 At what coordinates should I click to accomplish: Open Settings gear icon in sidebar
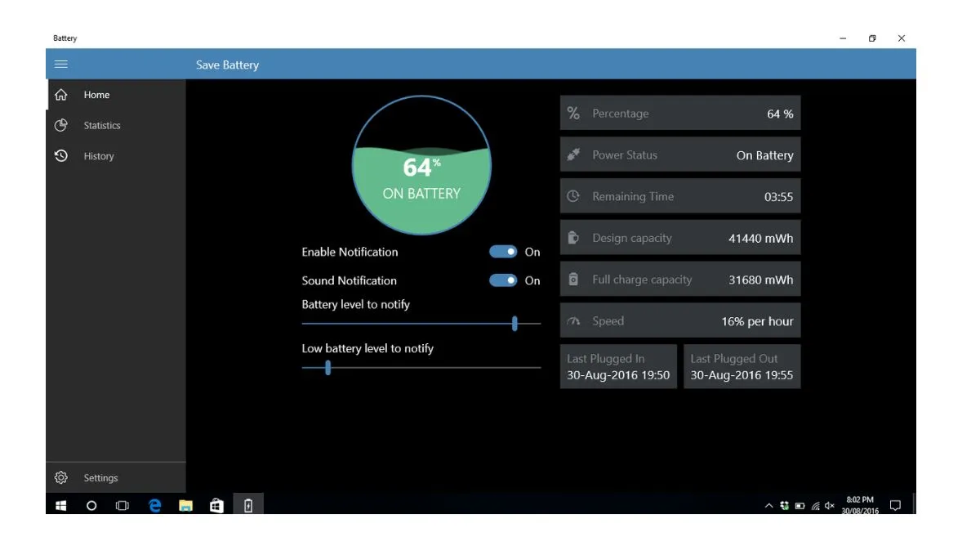pos(61,478)
